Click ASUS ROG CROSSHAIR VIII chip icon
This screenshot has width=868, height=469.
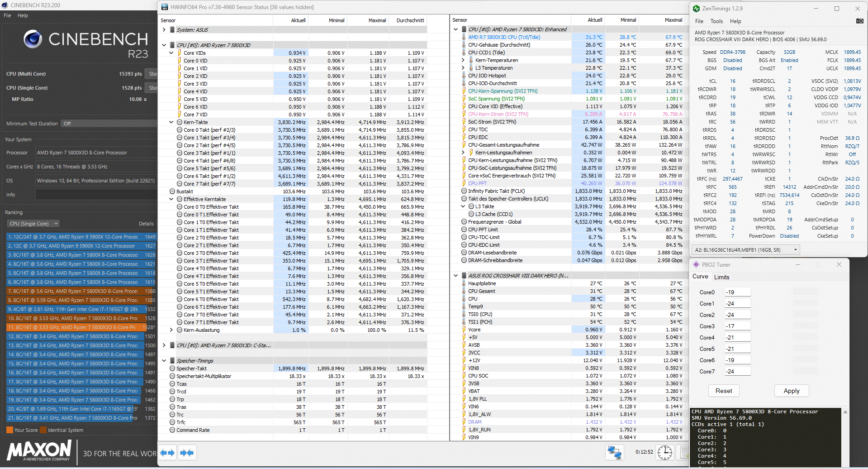coord(464,276)
